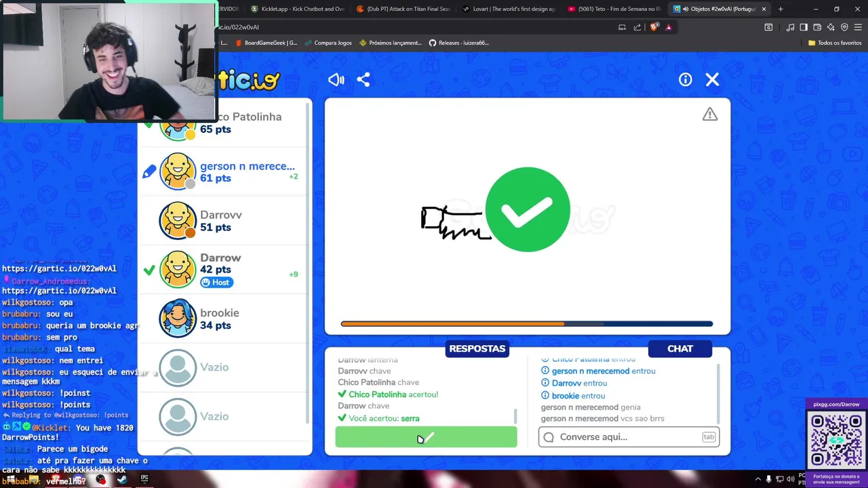Switch to the Lovart browser tab
This screenshot has width=868, height=488.
click(509, 9)
